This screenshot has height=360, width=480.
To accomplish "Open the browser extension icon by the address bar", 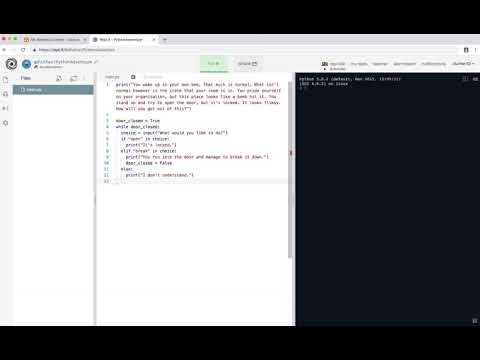I will coord(466,50).
